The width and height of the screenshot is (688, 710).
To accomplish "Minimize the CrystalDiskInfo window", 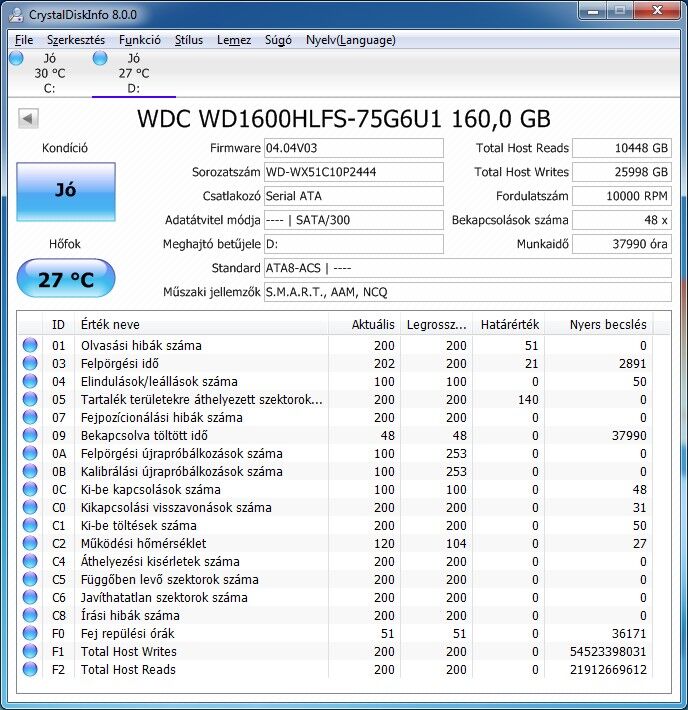I will [593, 11].
